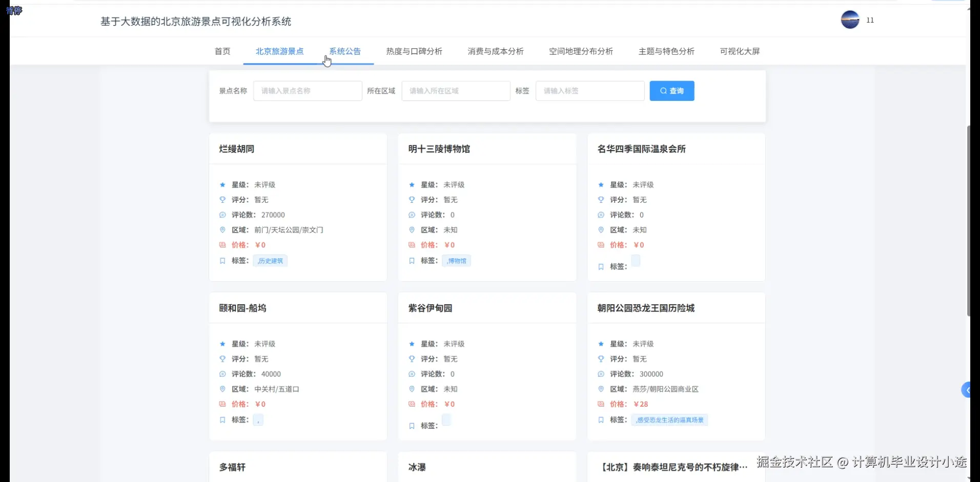Open the 系统公告 section
The image size is (980, 482).
pyautogui.click(x=345, y=51)
